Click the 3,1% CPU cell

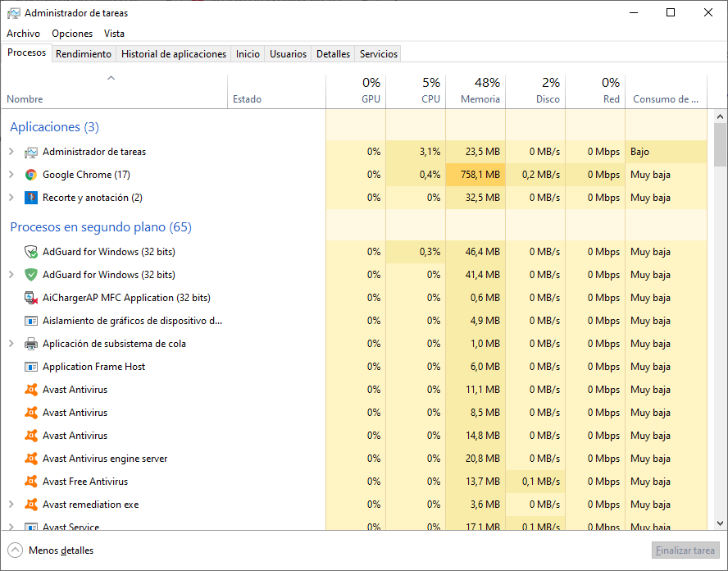416,152
